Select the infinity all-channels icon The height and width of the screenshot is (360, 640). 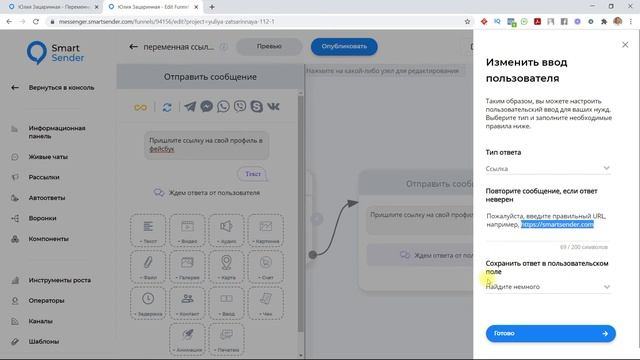coord(140,107)
